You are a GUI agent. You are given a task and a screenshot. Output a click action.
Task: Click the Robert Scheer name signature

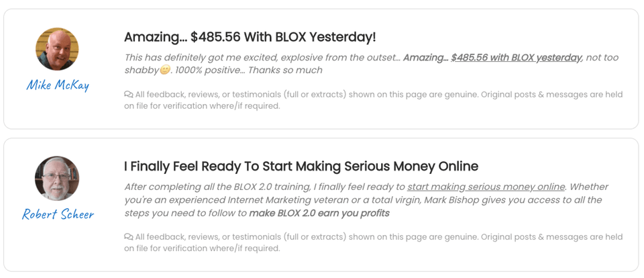click(58, 214)
